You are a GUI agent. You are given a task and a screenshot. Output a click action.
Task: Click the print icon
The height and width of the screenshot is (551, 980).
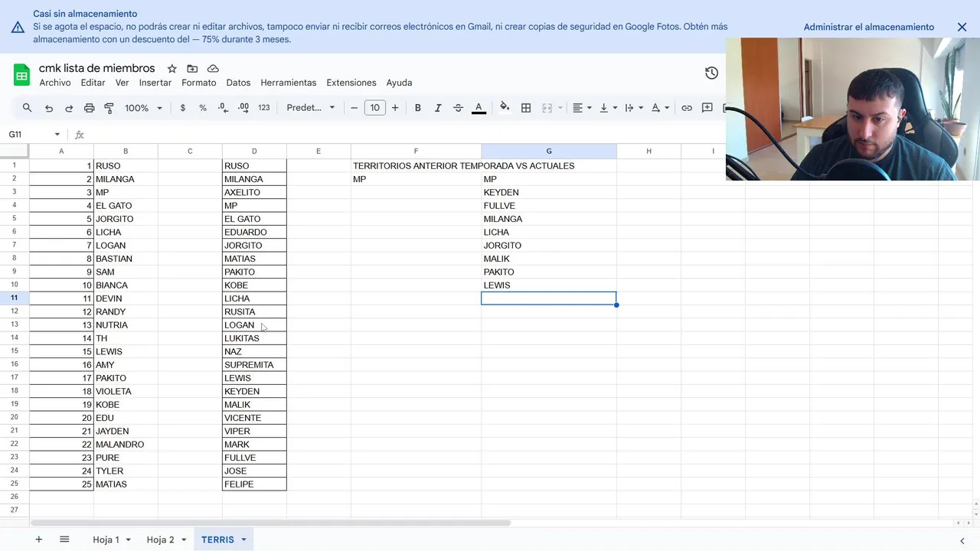[89, 108]
